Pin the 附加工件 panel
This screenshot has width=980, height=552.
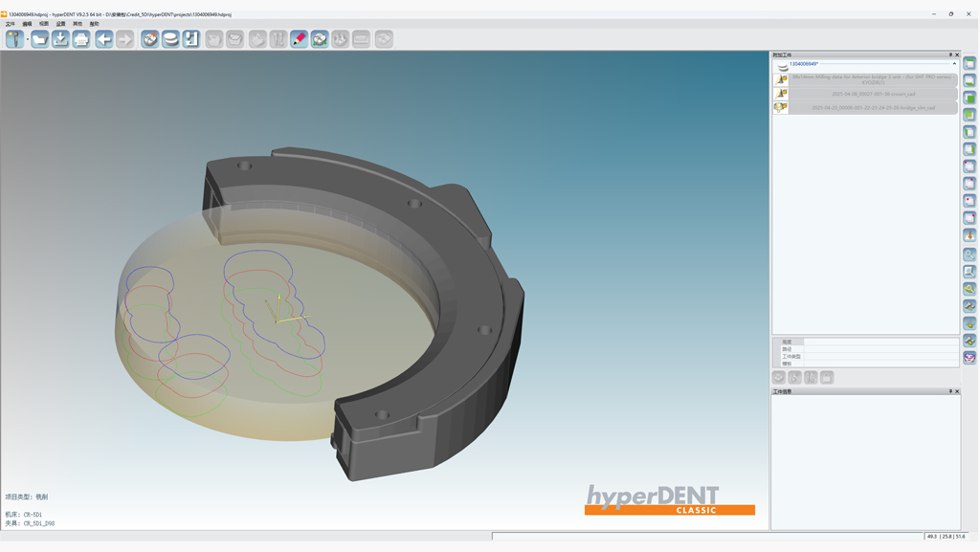950,55
